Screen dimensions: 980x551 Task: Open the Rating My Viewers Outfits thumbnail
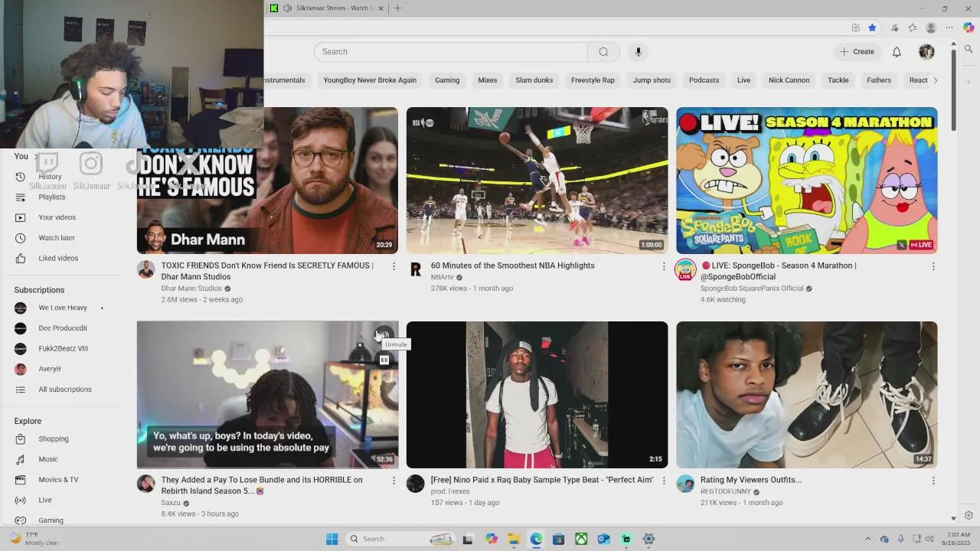[x=806, y=395]
